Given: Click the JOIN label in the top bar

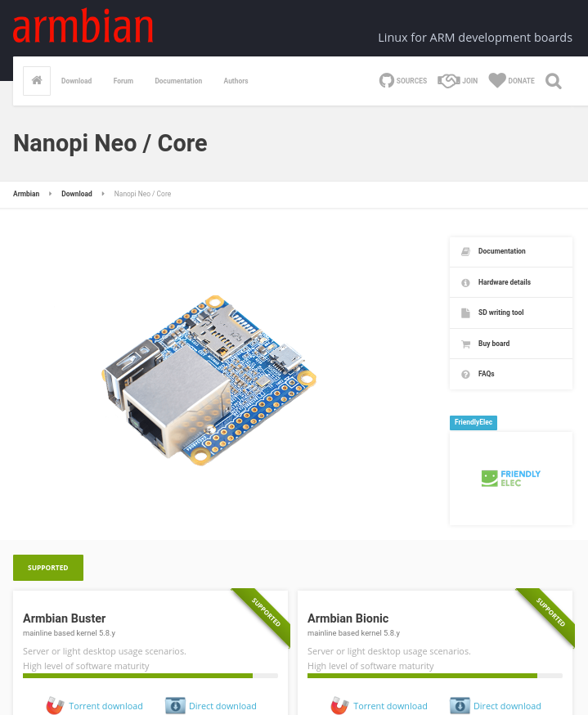Looking at the screenshot, I should 470,81.
